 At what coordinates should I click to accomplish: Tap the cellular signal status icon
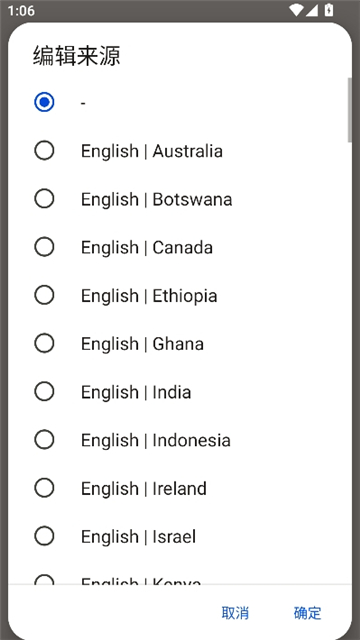[x=312, y=10]
